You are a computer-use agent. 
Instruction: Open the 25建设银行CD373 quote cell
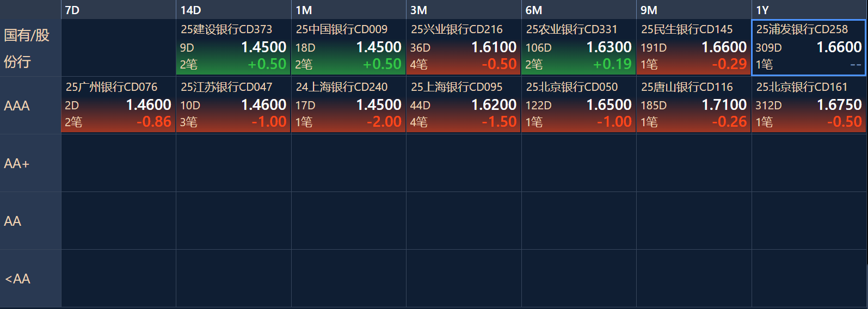pyautogui.click(x=233, y=48)
